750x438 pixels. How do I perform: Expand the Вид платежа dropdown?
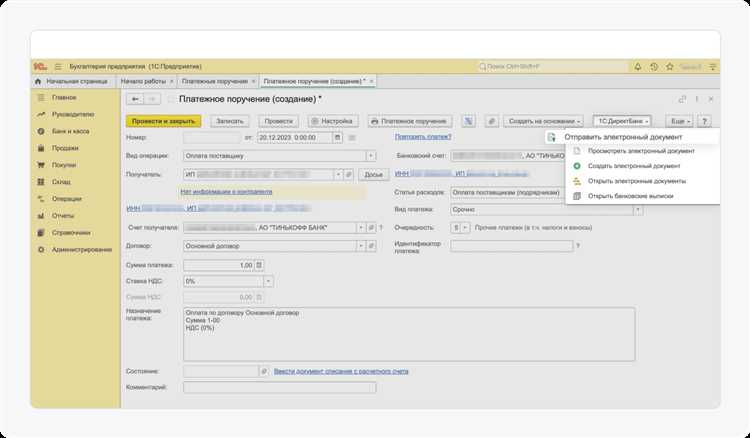click(638, 209)
